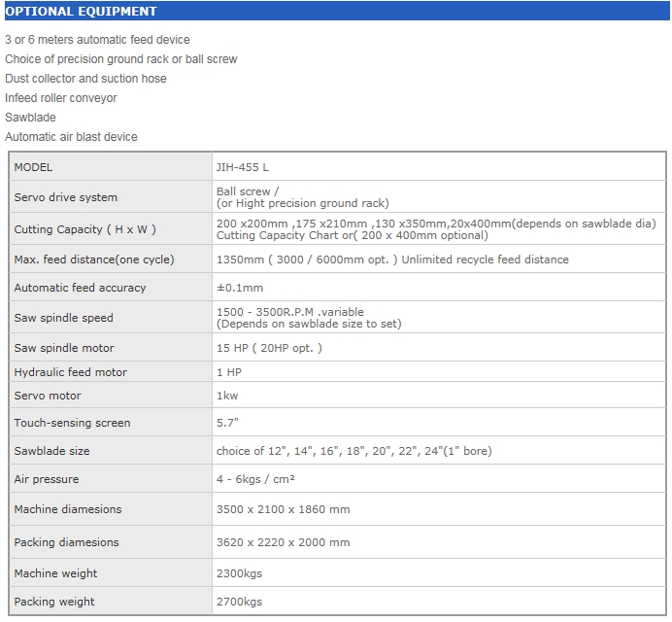The height and width of the screenshot is (622, 672).
Task: Click the ±0.1mm feed accuracy value
Action: [x=240, y=288]
